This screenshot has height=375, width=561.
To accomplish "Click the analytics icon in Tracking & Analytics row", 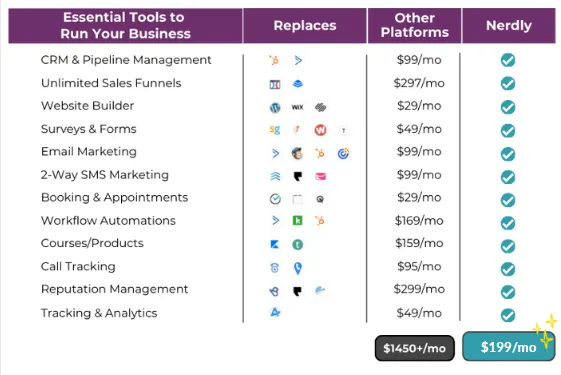I will 275,312.
